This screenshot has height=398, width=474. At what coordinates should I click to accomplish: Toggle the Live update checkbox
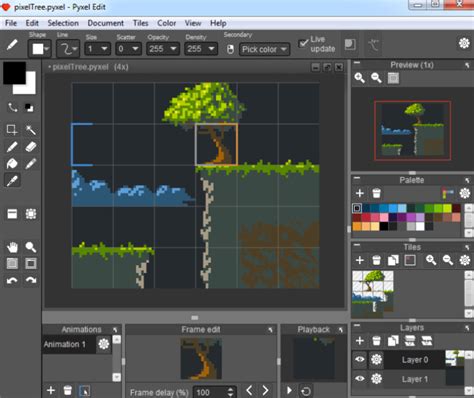click(303, 43)
